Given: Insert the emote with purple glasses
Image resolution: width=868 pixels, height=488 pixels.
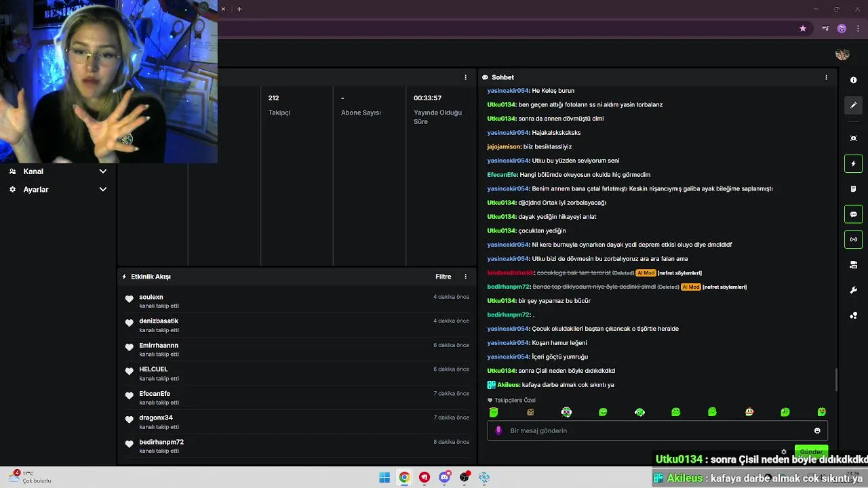Looking at the screenshot, I should point(566,412).
